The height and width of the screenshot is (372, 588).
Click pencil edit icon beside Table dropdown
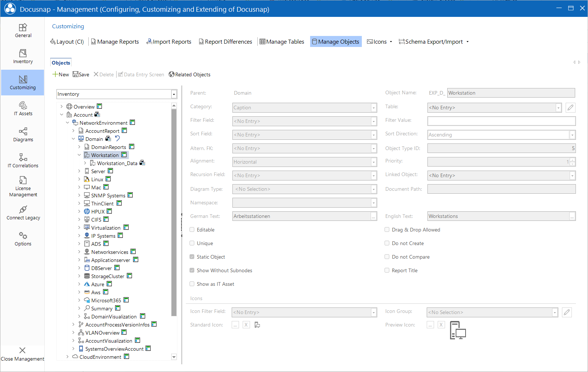(x=570, y=107)
